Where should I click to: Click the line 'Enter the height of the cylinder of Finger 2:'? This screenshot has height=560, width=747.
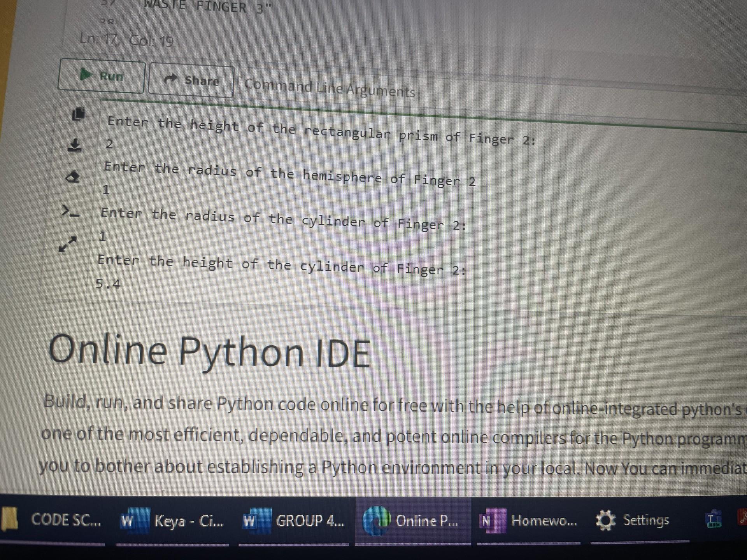click(282, 264)
